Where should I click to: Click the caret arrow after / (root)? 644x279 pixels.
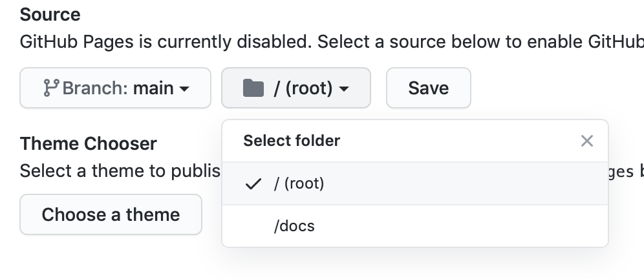coord(344,88)
